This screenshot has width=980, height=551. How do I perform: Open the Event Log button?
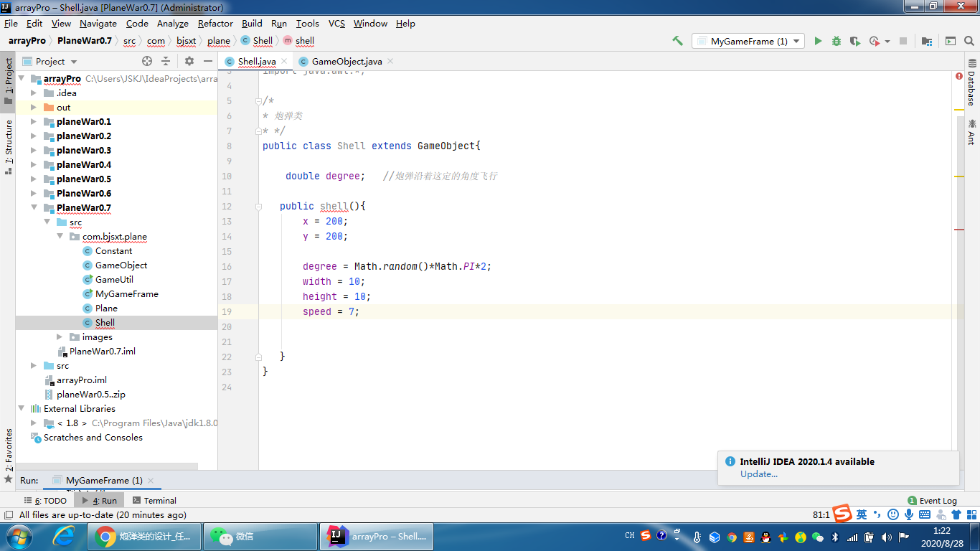tap(933, 500)
